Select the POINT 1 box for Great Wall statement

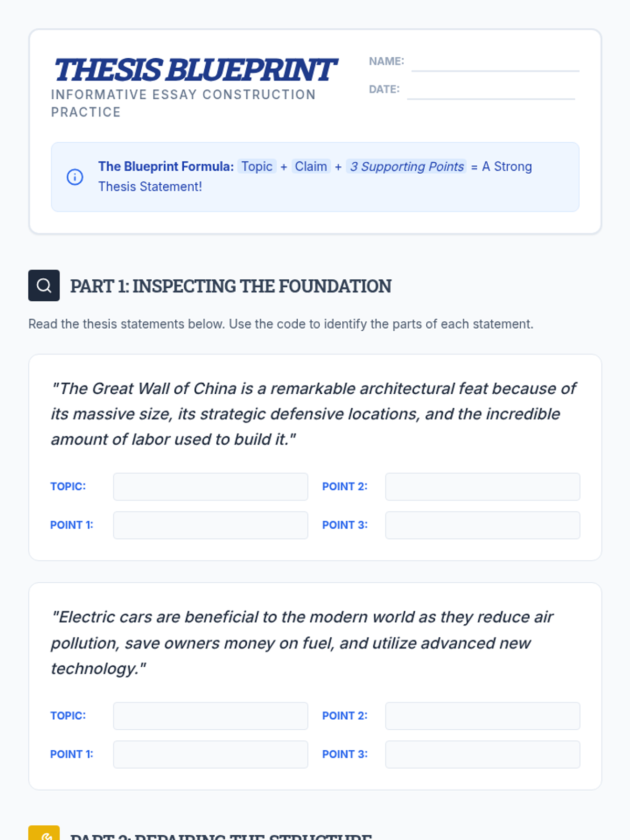[x=211, y=526]
